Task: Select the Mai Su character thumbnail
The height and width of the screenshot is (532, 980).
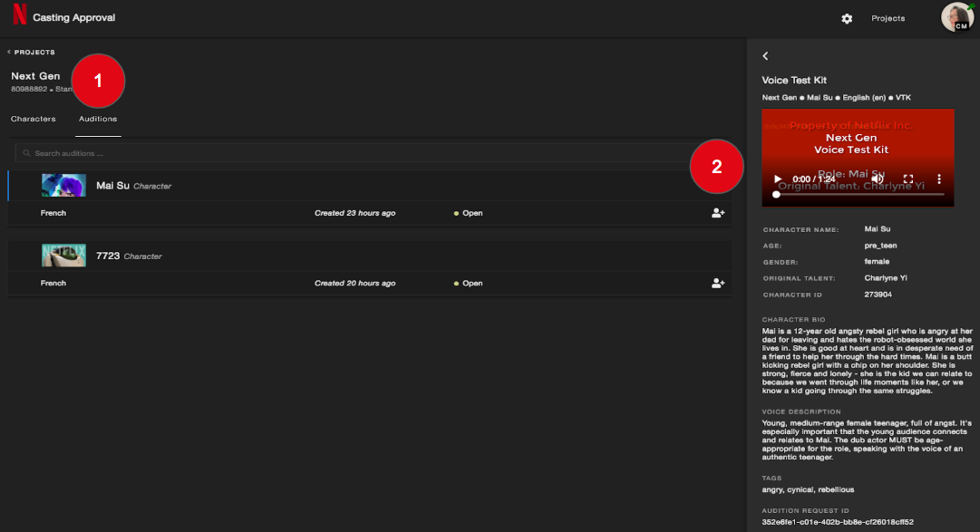Action: tap(63, 186)
